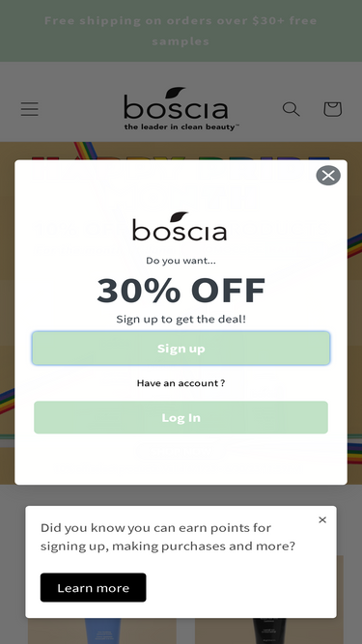Dismiss the earn points notification

(x=322, y=520)
